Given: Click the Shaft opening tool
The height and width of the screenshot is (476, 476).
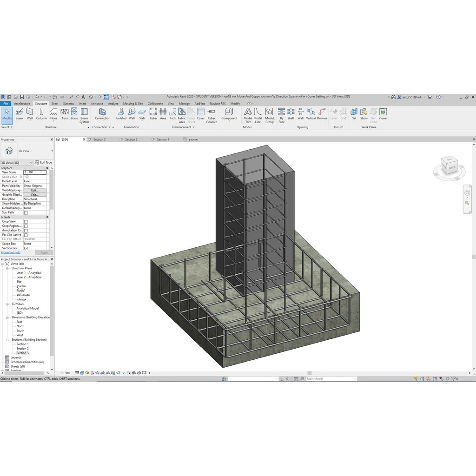Looking at the screenshot, I should tap(291, 114).
